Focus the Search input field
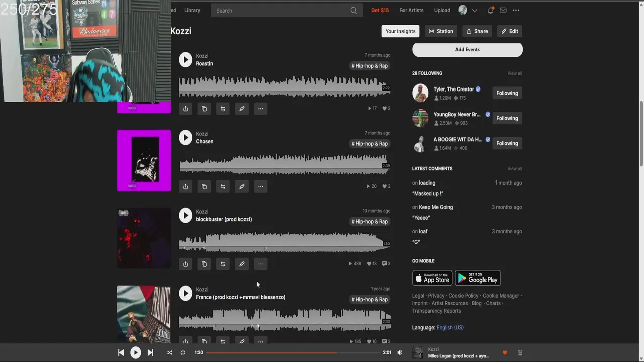Screen dimensions: 644x362 click(287, 11)
